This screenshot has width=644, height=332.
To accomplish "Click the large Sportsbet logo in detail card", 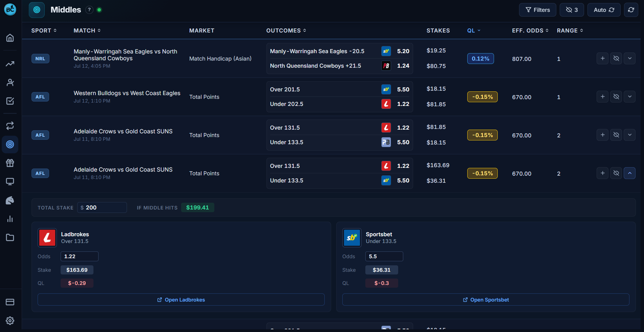I will point(352,238).
